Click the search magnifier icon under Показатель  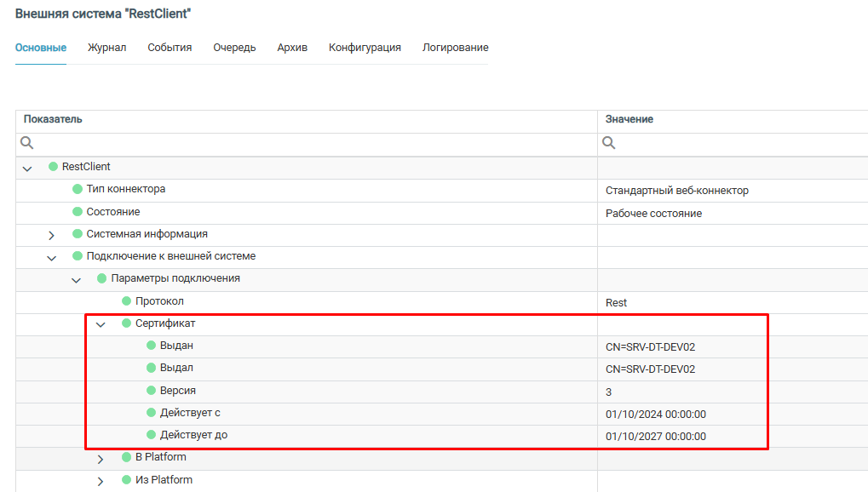click(x=26, y=143)
